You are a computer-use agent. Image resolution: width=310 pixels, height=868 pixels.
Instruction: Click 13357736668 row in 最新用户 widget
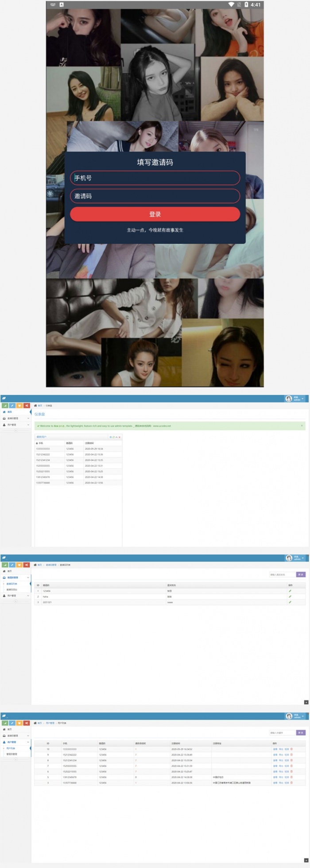(78, 483)
